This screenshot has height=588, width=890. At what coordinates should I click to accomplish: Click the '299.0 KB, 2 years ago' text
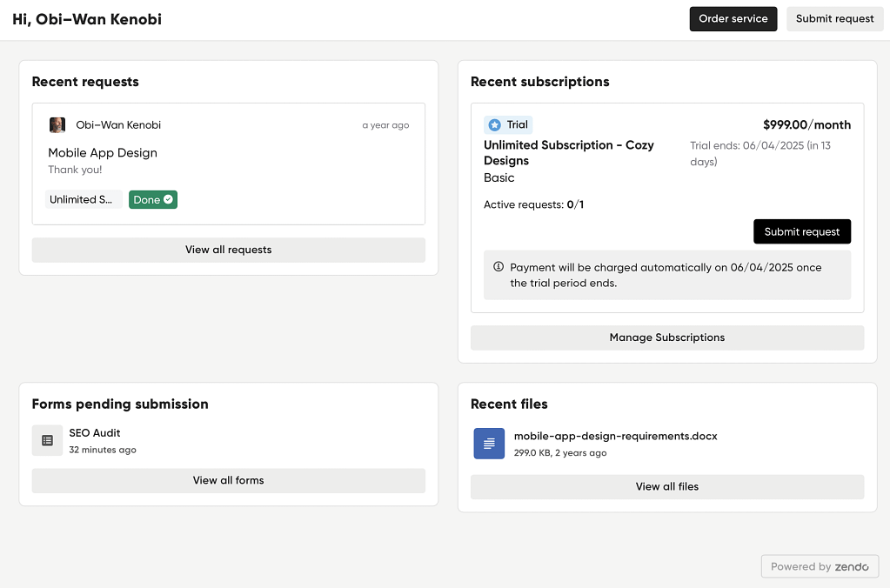(560, 453)
